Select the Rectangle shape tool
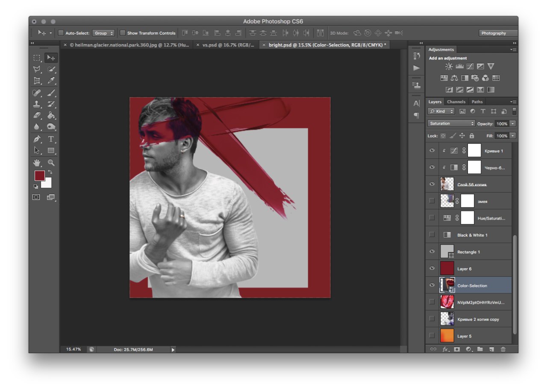 point(51,150)
